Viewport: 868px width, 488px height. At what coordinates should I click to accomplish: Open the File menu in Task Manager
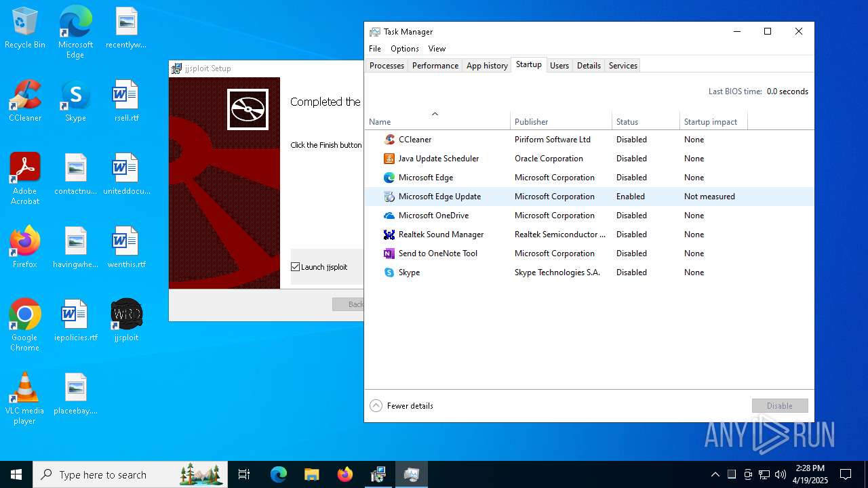click(375, 49)
